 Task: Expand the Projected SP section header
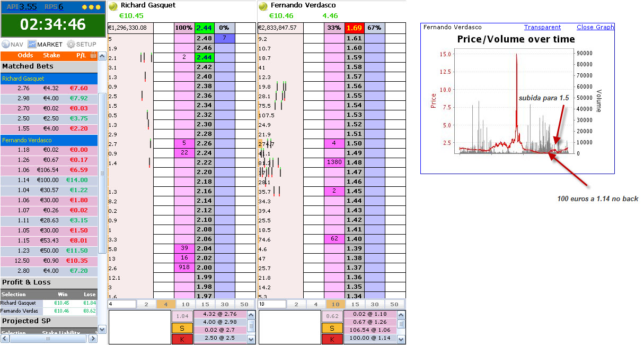click(49, 321)
